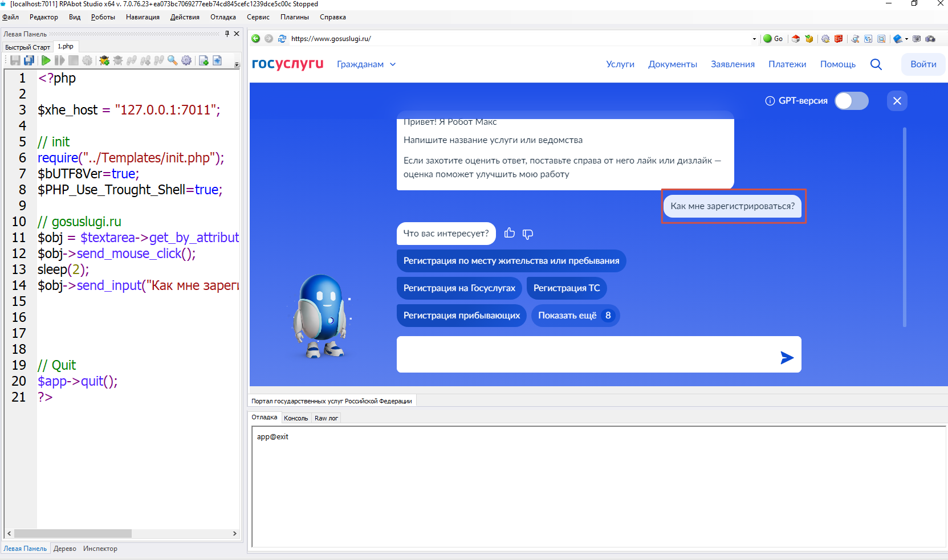Run the script with green play button
Screen dimensions: 948x560
tap(46, 60)
